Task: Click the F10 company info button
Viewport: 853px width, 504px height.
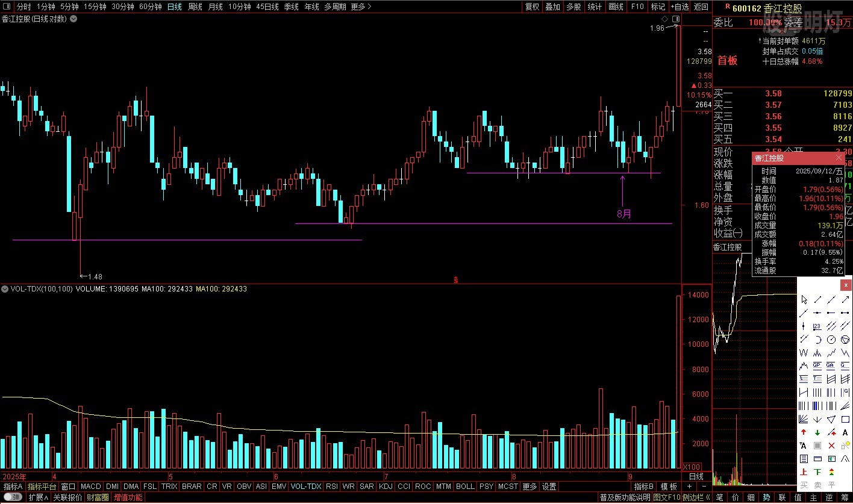Action: click(x=637, y=7)
